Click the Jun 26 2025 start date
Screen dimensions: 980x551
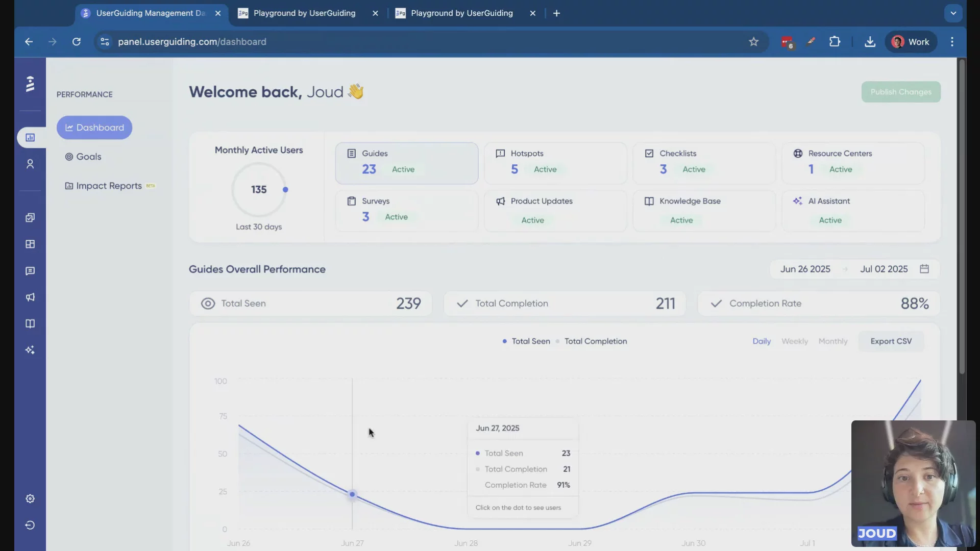coord(805,269)
